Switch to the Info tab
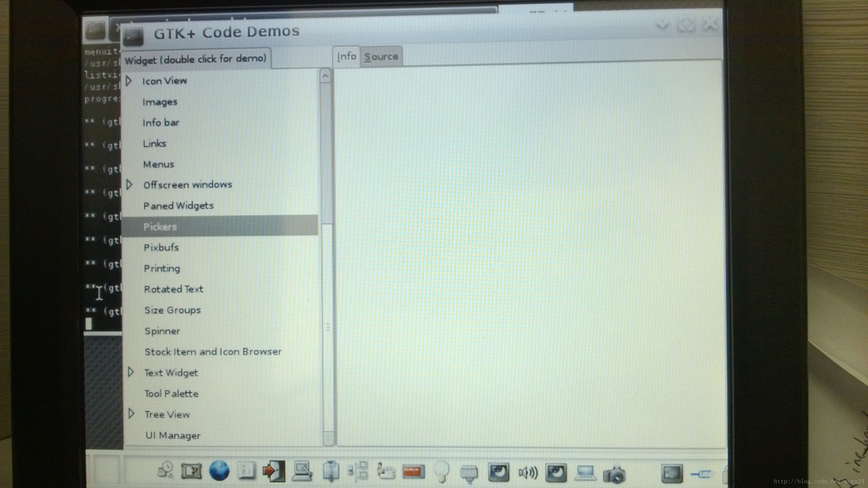Screen dimensions: 868x488 [x=346, y=56]
